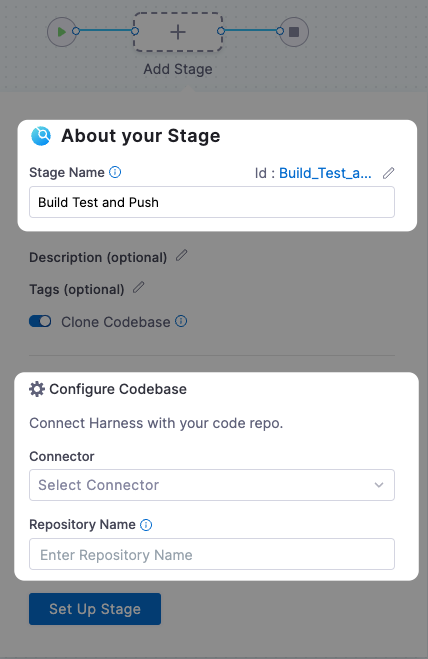Click the Configure Codebase gear icon

coord(37,389)
